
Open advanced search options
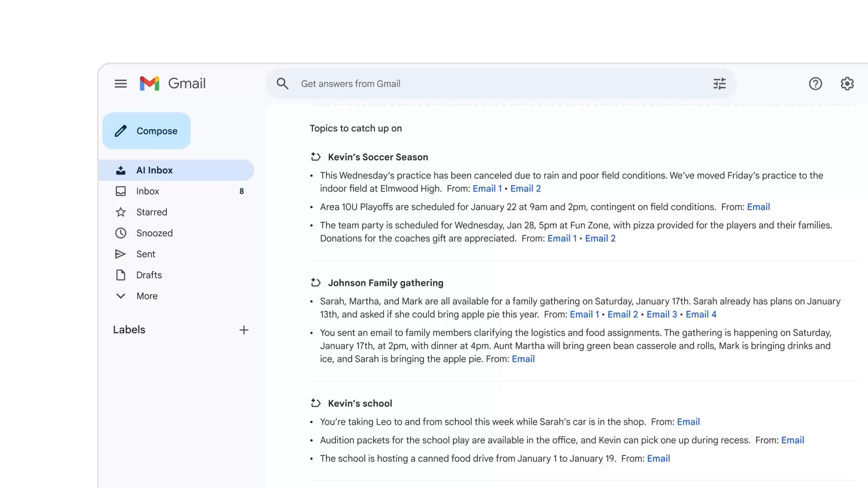tap(719, 84)
